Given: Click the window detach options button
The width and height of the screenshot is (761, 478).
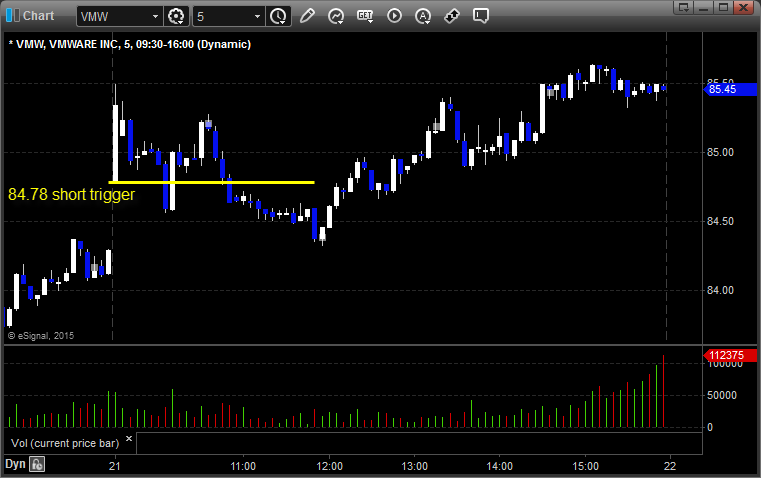Looking at the screenshot, I should [x=683, y=7].
